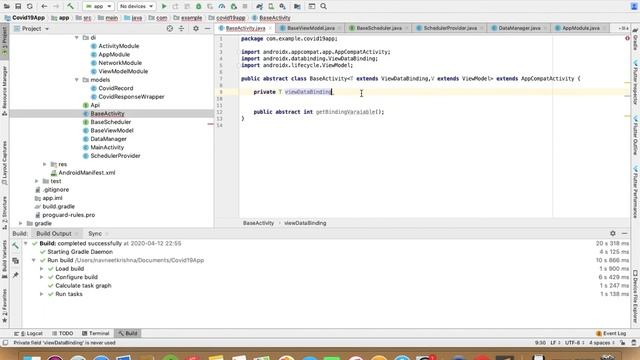Click the viewDataBinding editor breadcrumb

(x=305, y=223)
